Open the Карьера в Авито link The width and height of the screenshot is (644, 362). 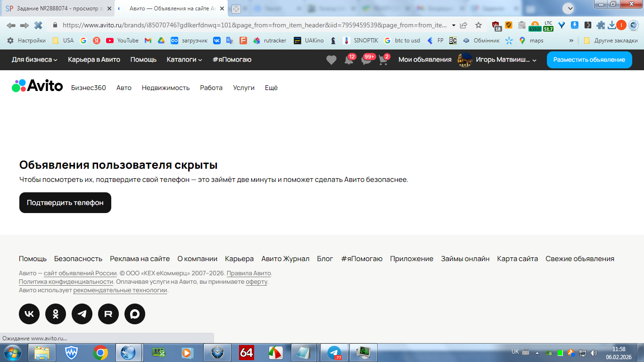(x=94, y=60)
